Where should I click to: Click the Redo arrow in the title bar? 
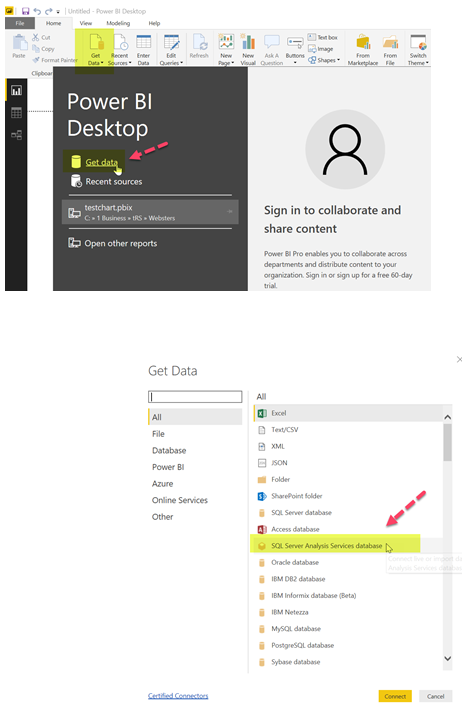(x=49, y=11)
